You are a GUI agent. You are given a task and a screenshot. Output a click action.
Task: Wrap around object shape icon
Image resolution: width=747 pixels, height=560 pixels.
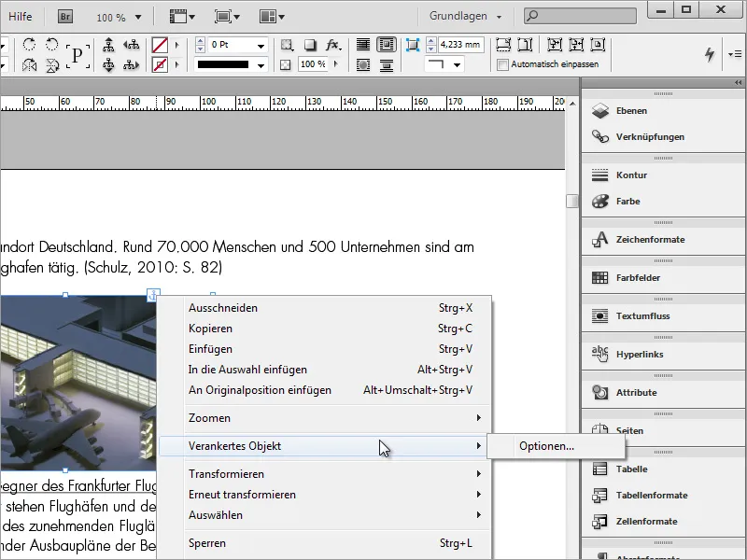[363, 64]
